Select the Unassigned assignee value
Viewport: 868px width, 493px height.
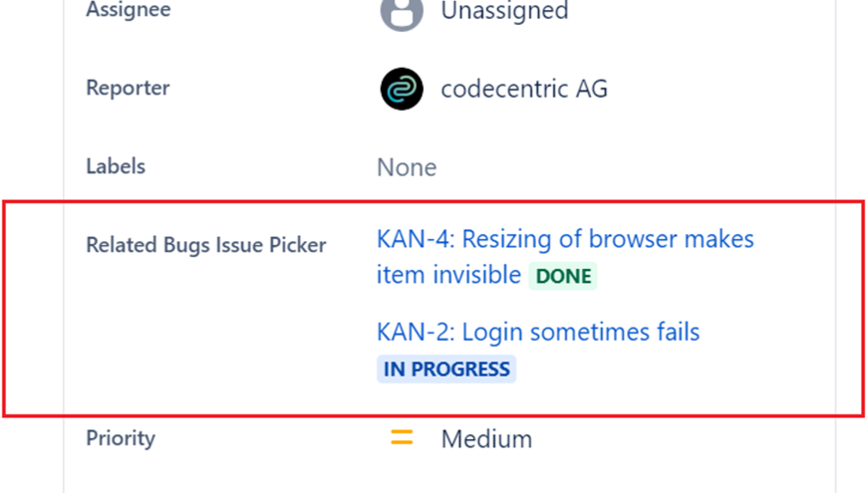(504, 12)
